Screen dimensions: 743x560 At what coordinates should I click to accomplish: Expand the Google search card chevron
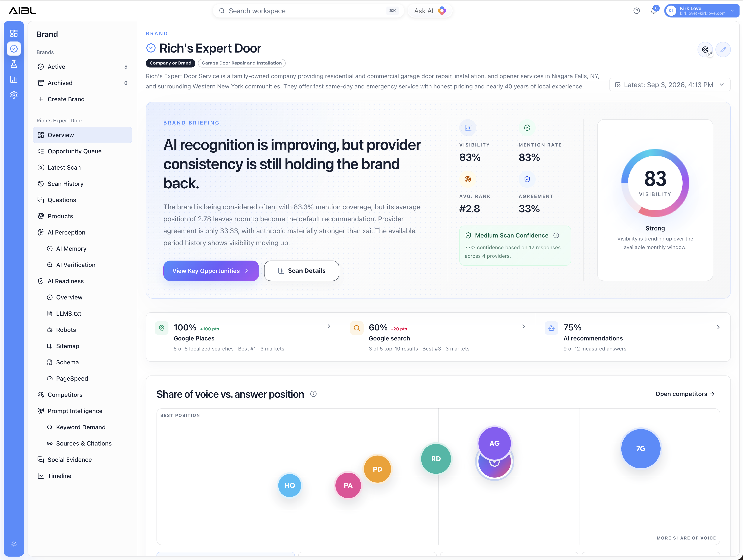point(523,326)
